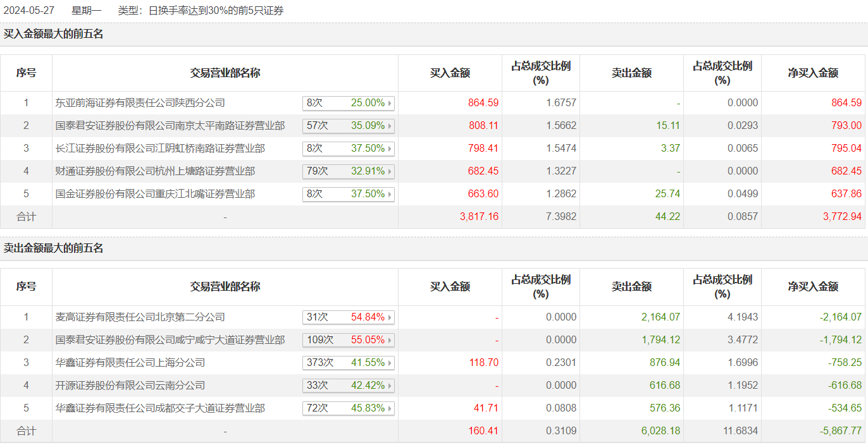Viewport: 868px width, 445px height.
Task: Open the 79次 32.91% stats popup
Action: pyautogui.click(x=349, y=171)
